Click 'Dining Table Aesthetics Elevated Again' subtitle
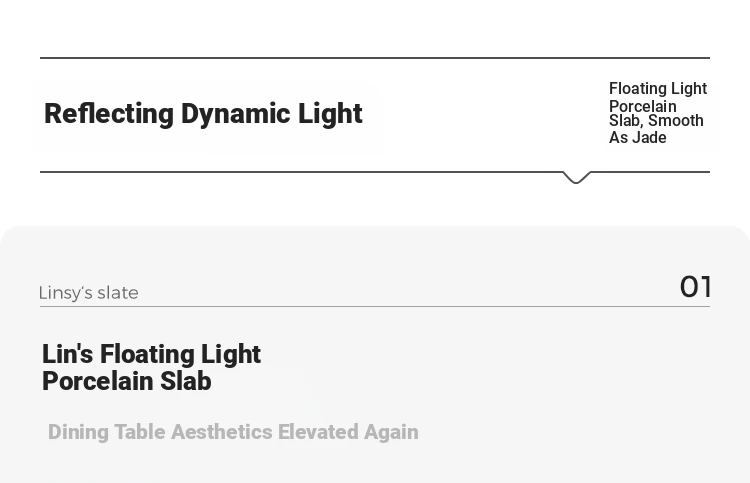The height and width of the screenshot is (483, 750). [233, 432]
